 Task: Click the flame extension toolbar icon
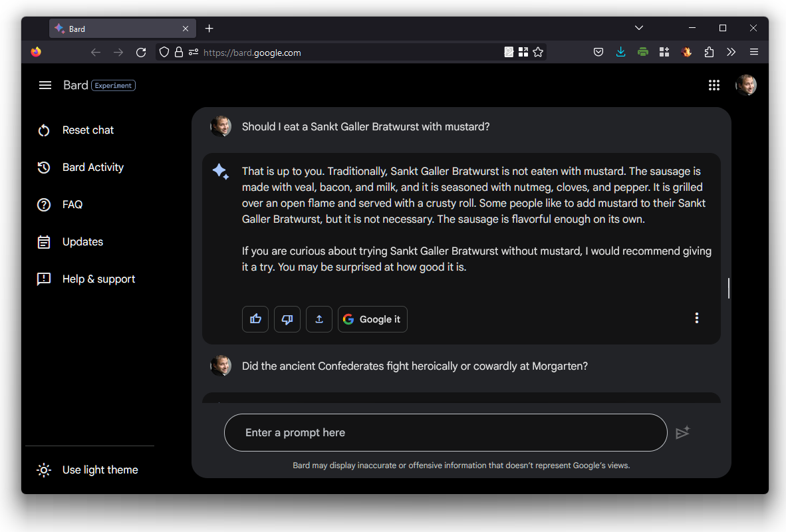[686, 52]
